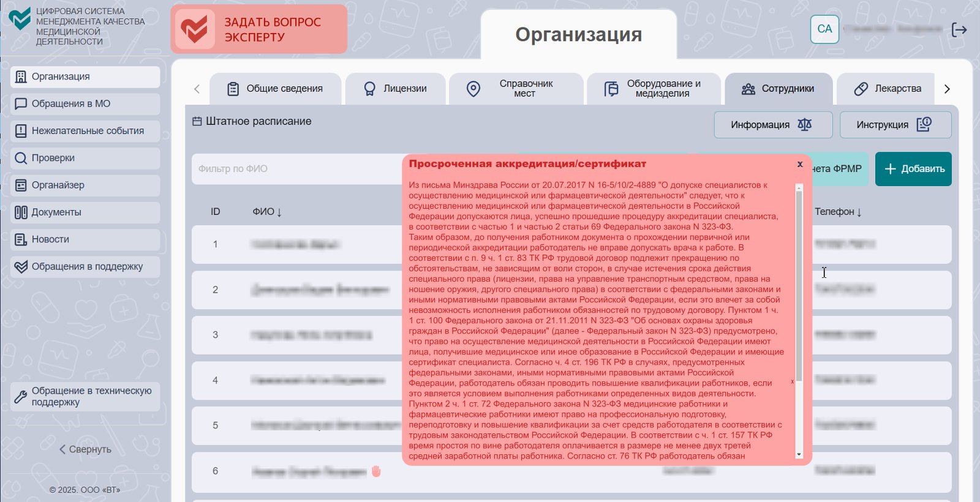Switch to the Оборудование и медизделия tab

point(654,89)
